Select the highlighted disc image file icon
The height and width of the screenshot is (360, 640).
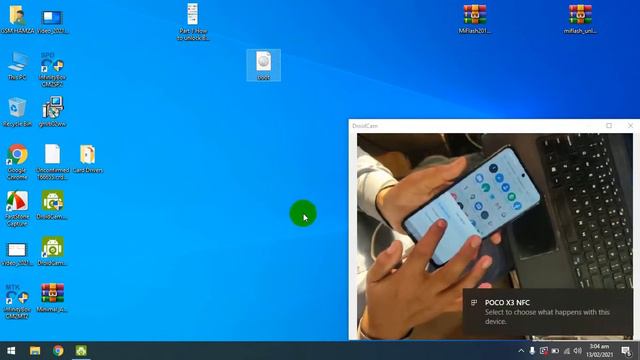(x=263, y=65)
